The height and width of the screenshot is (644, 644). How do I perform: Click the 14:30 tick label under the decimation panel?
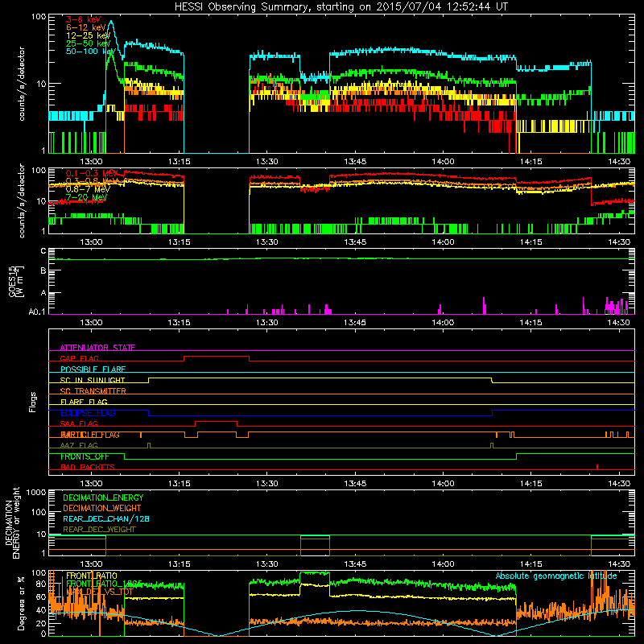tap(618, 564)
